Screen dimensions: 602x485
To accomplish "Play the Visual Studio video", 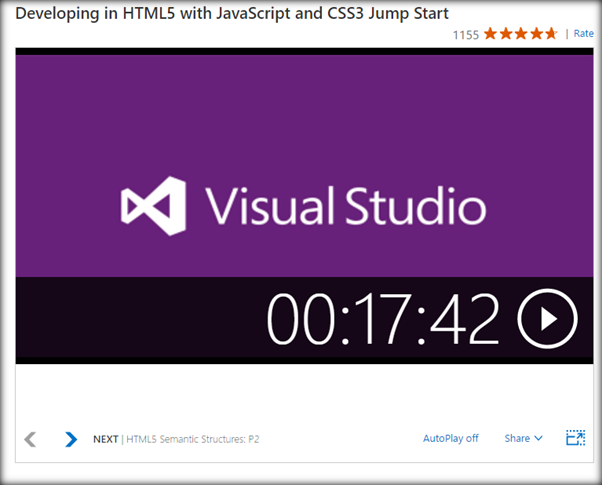I will (547, 318).
